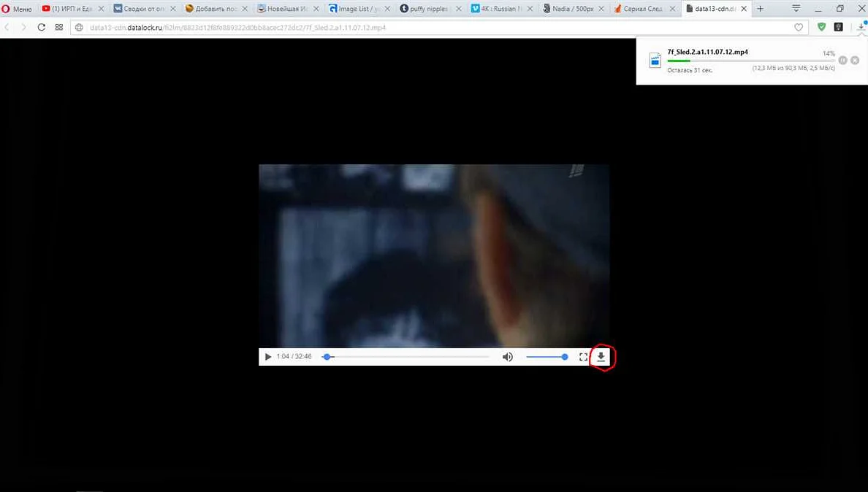
Task: Pause the 7f_Sled mp4 download
Action: pyautogui.click(x=842, y=61)
